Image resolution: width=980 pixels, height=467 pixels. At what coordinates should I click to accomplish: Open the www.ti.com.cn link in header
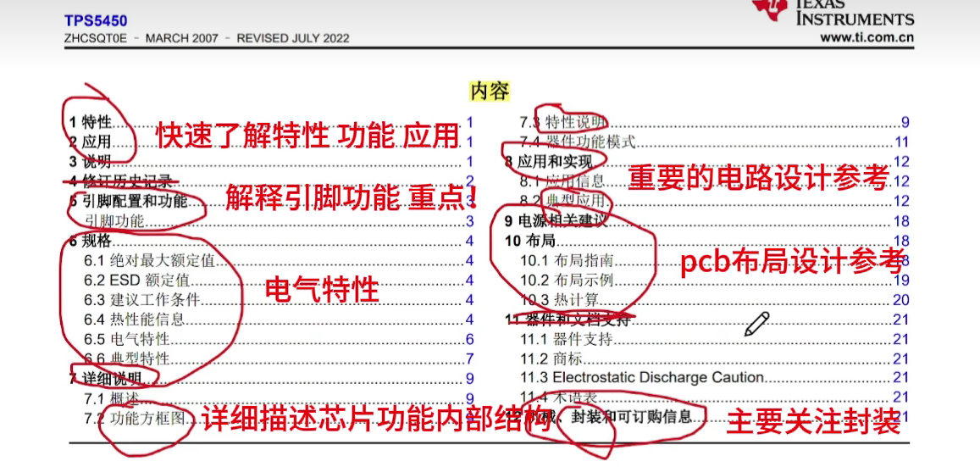[x=866, y=37]
